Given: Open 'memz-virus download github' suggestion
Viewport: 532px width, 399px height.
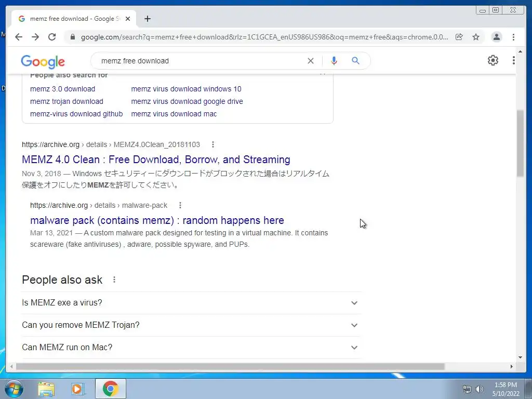Looking at the screenshot, I should click(x=76, y=114).
